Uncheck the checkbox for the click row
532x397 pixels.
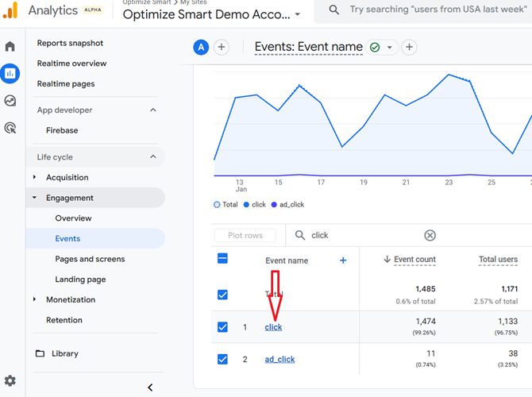(x=222, y=327)
